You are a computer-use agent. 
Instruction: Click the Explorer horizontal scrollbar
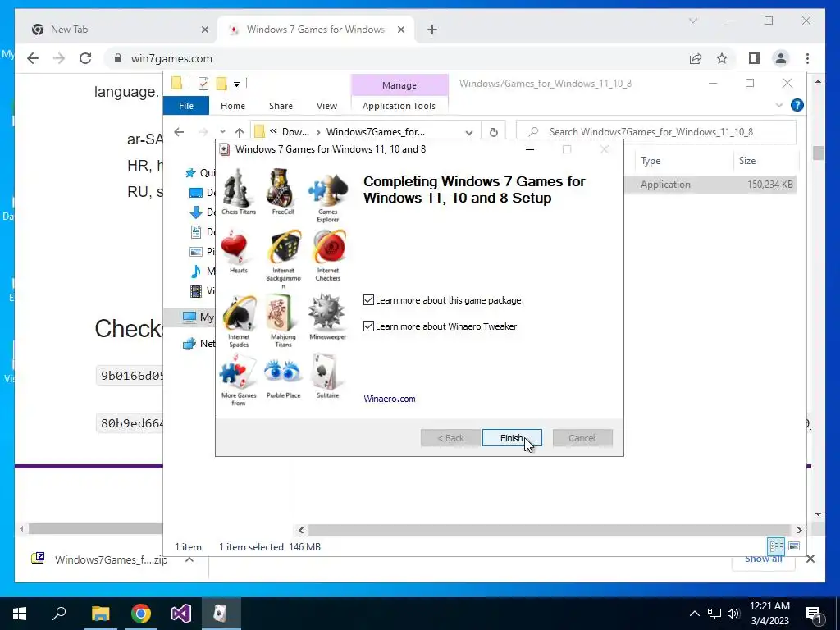pyautogui.click(x=550, y=530)
